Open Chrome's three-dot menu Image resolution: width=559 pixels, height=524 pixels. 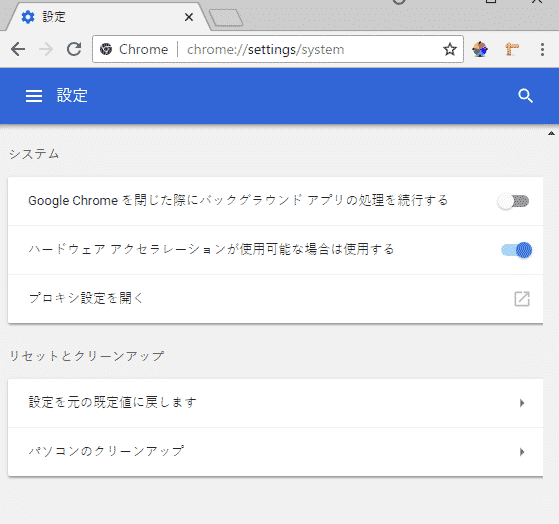[542, 49]
